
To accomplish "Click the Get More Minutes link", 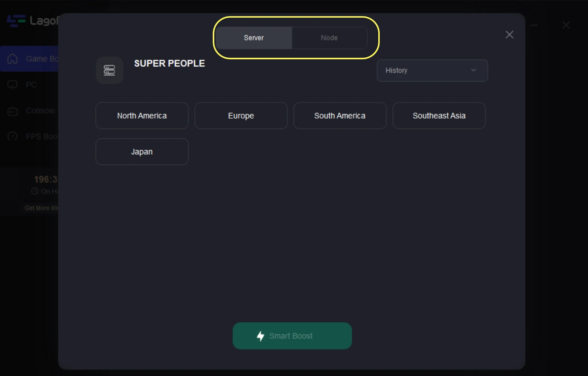I will [41, 208].
